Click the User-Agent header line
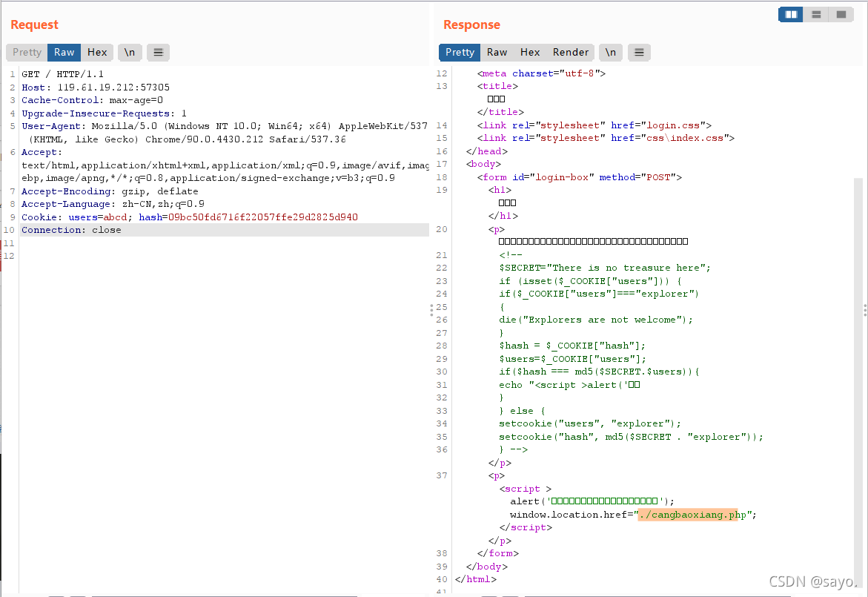This screenshot has height=597, width=868. (224, 126)
